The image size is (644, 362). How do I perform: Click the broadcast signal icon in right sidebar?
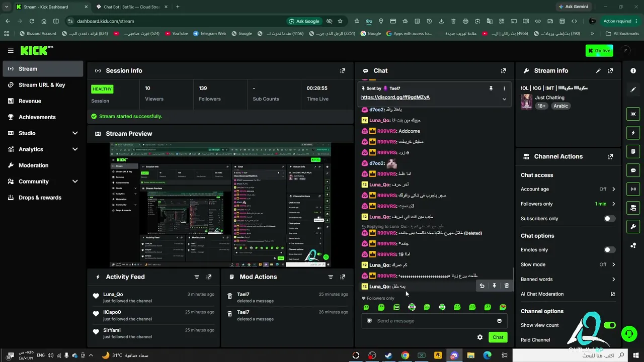point(633,189)
